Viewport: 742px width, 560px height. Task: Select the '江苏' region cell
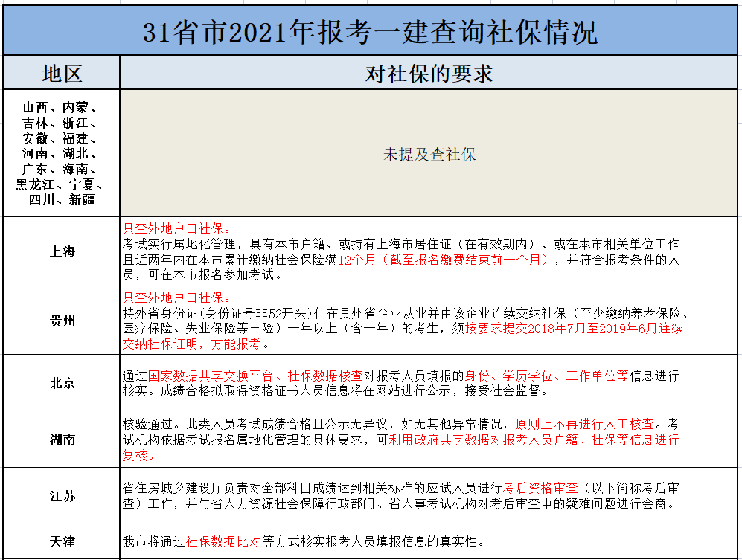click(62, 496)
